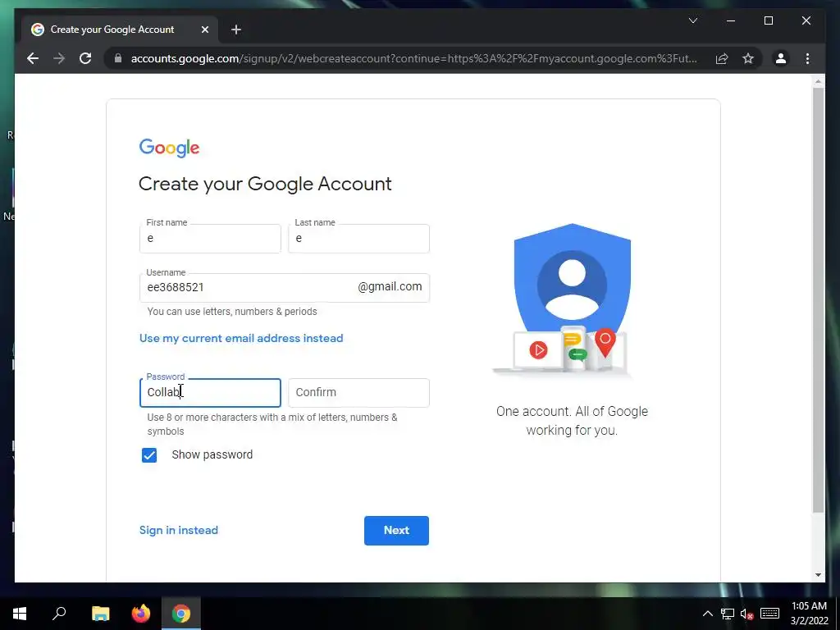
Task: Click the scrollbar up arrow
Action: tap(818, 81)
